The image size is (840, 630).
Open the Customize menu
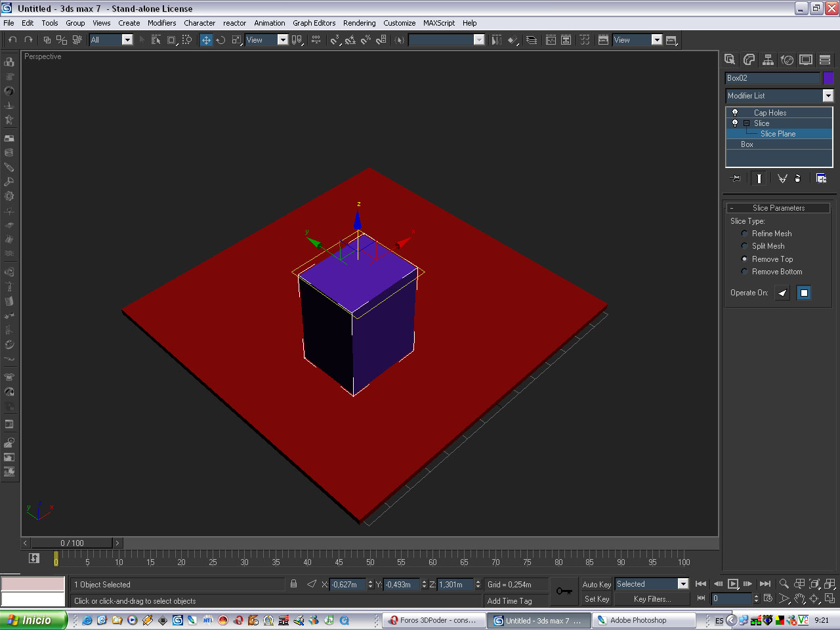pos(399,23)
